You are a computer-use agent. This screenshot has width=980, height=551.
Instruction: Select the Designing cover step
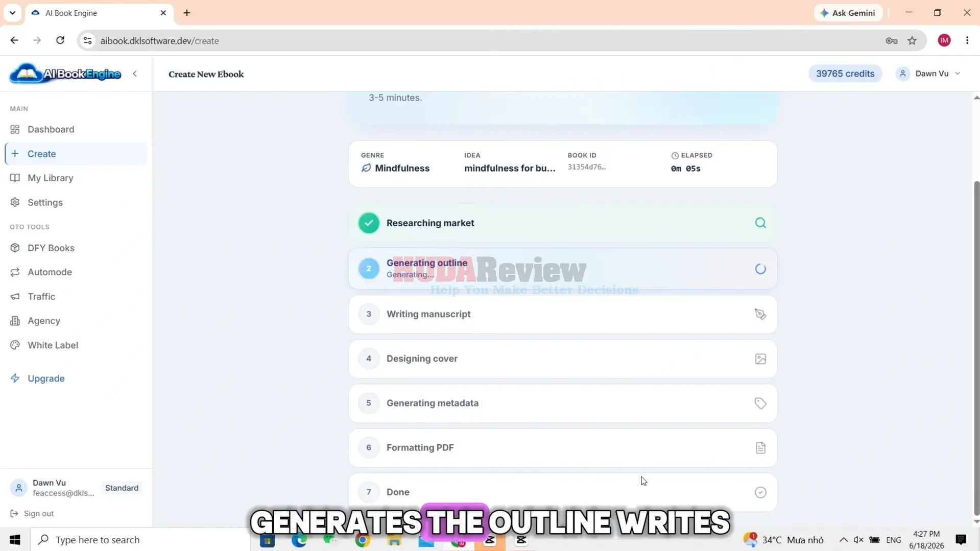tap(562, 358)
